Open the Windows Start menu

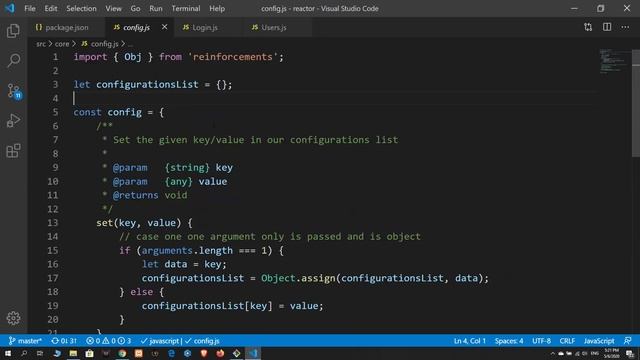8,353
